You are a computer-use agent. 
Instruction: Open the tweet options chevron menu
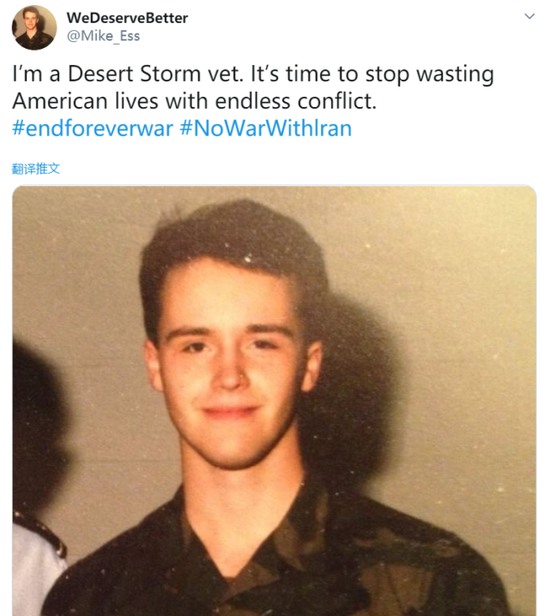click(x=530, y=16)
